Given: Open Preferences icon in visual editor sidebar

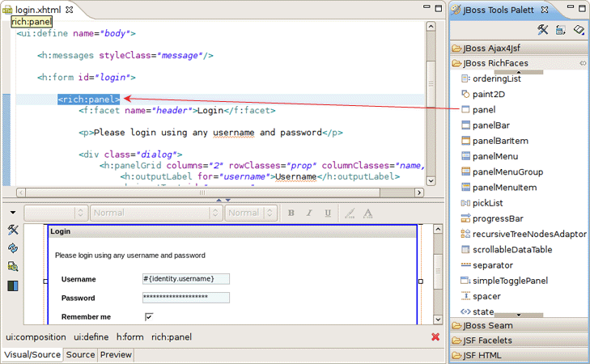Looking at the screenshot, I should click(13, 231).
